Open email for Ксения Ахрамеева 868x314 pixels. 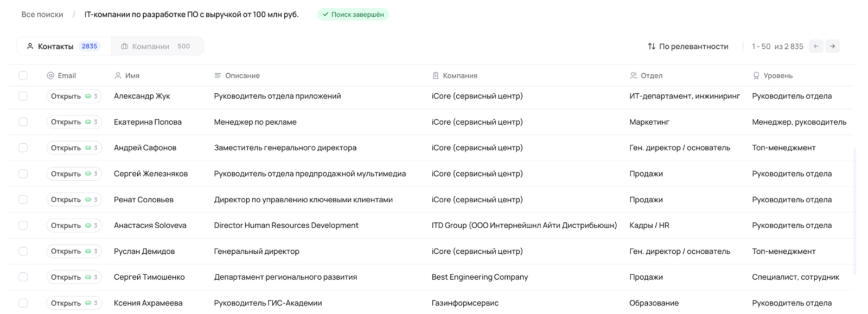tap(74, 303)
